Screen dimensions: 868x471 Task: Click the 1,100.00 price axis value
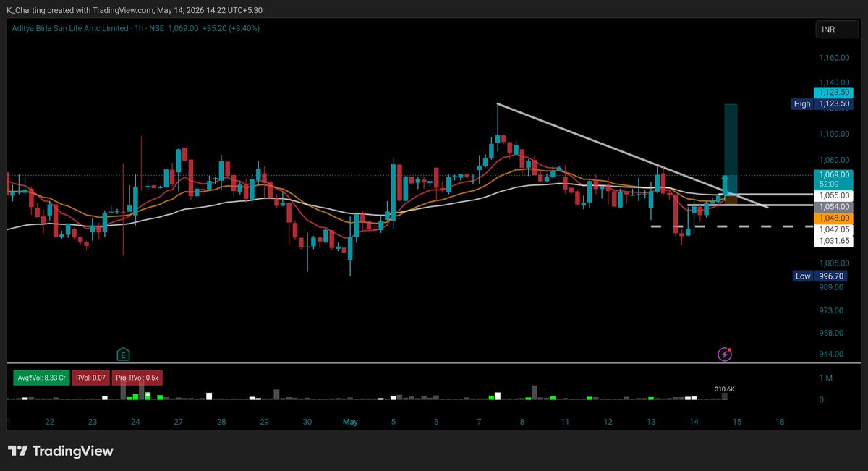pos(834,134)
